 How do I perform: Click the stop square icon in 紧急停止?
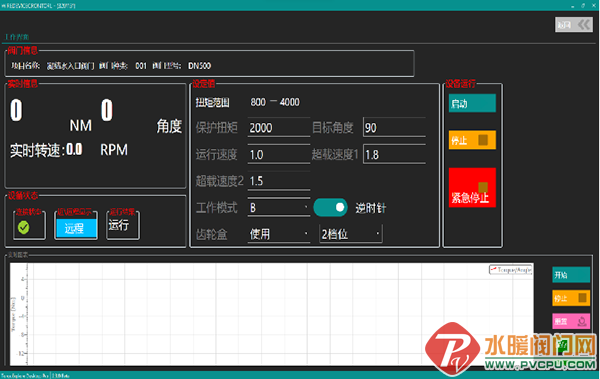(x=483, y=187)
